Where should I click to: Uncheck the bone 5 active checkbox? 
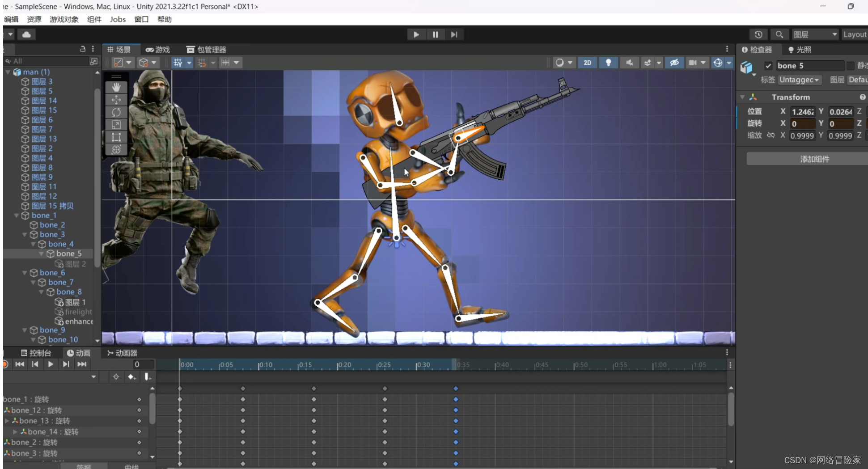pos(768,66)
